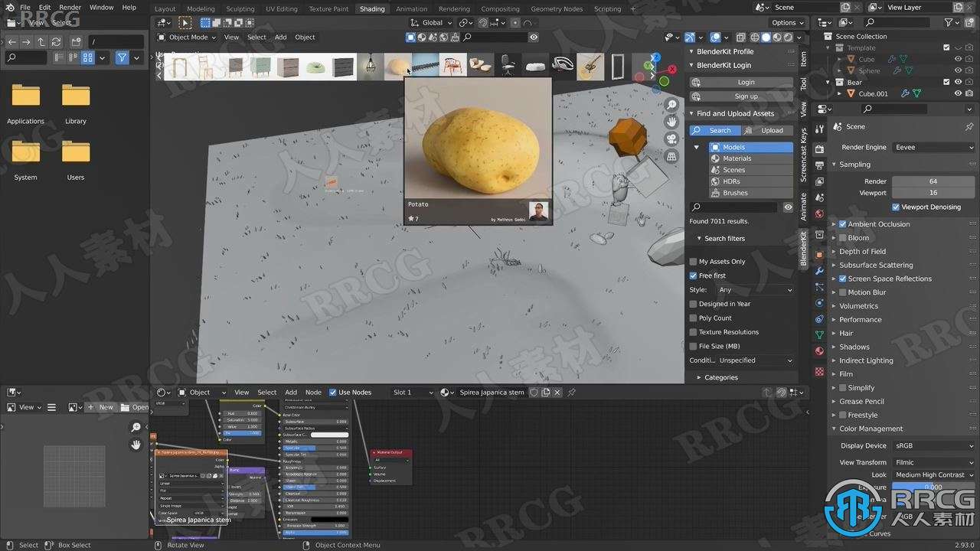Click New image button in image editor
The height and width of the screenshot is (551, 980).
coord(100,407)
